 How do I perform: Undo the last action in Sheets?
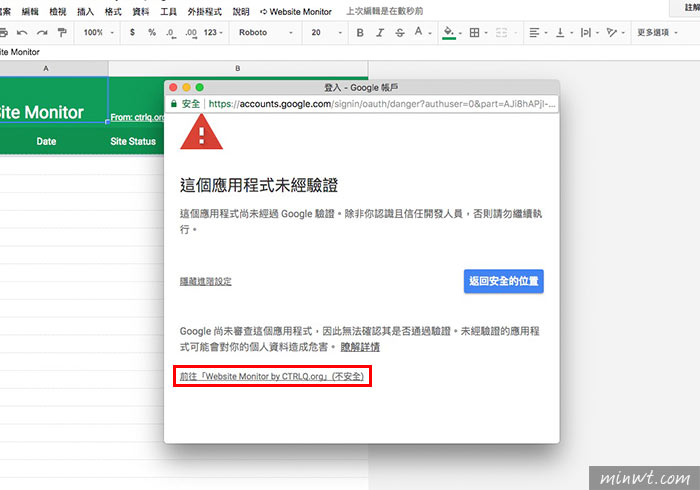tap(22, 33)
